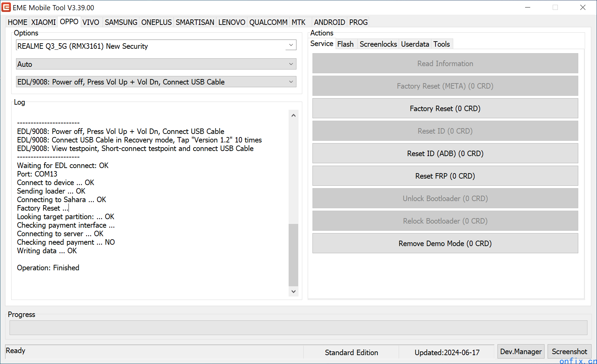The height and width of the screenshot is (364, 597).
Task: Click the log scrollbar thumb
Action: 293,255
